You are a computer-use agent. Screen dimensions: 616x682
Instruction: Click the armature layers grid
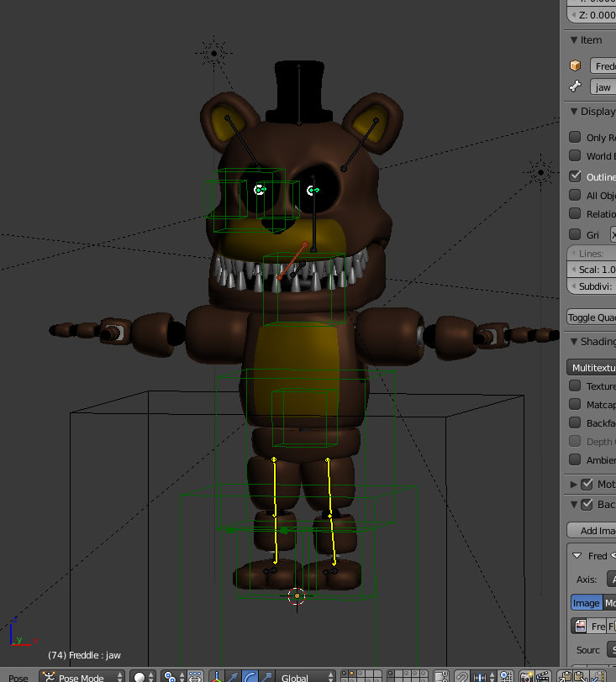click(408, 676)
